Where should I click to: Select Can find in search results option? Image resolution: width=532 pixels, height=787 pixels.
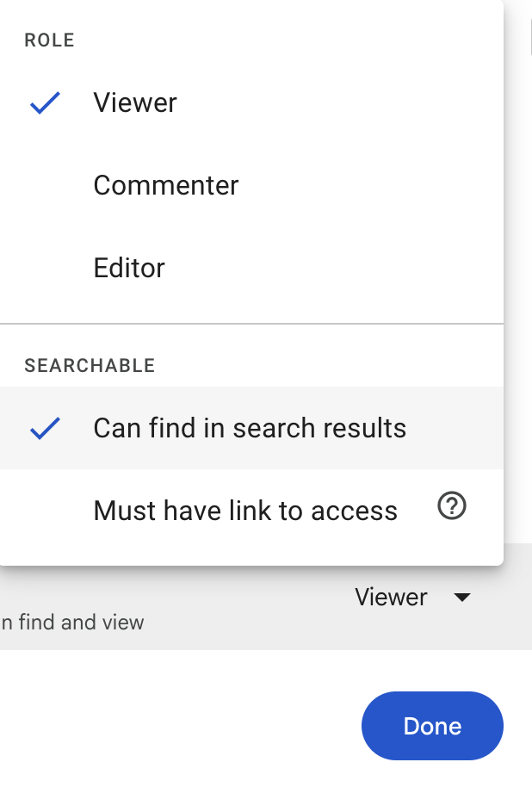251,428
